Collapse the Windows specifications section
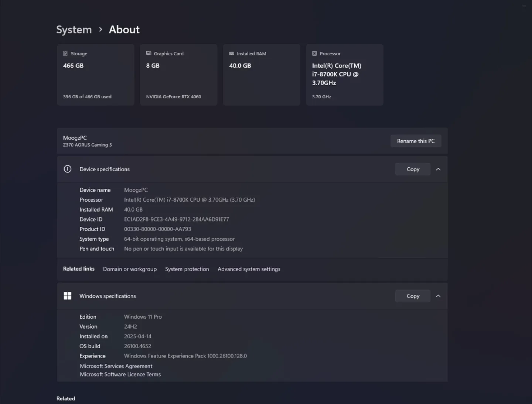 point(439,296)
